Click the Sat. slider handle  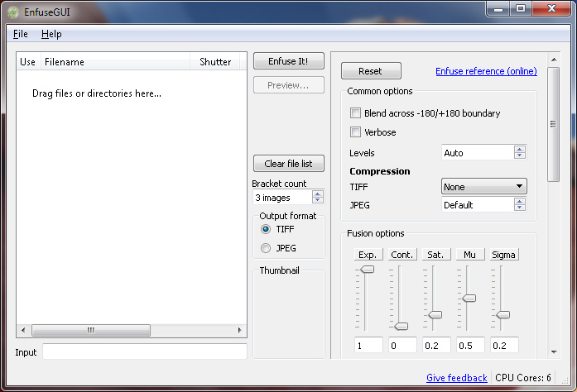pos(435,315)
